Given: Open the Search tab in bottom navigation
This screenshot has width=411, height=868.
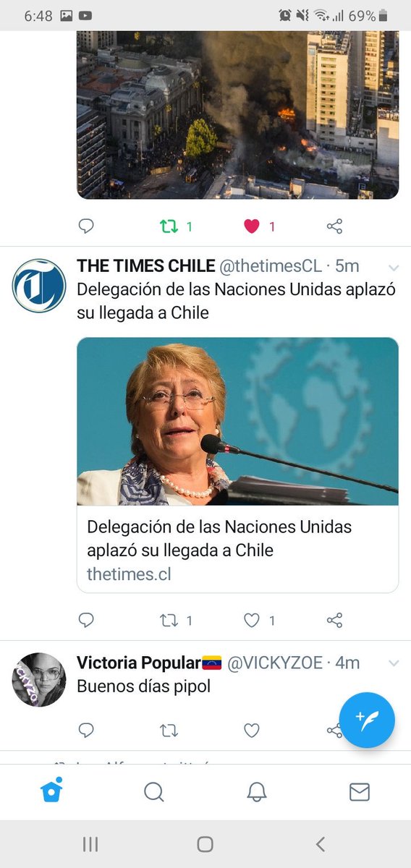Looking at the screenshot, I should click(154, 792).
